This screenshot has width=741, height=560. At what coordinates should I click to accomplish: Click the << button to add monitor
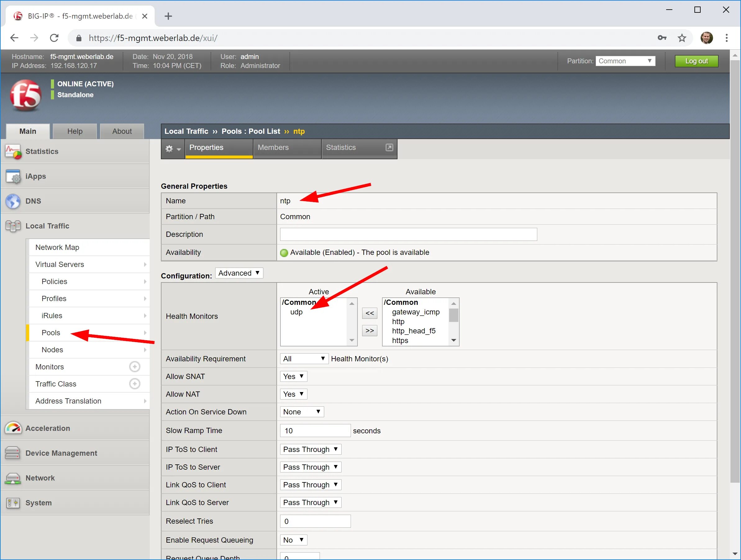pyautogui.click(x=370, y=313)
